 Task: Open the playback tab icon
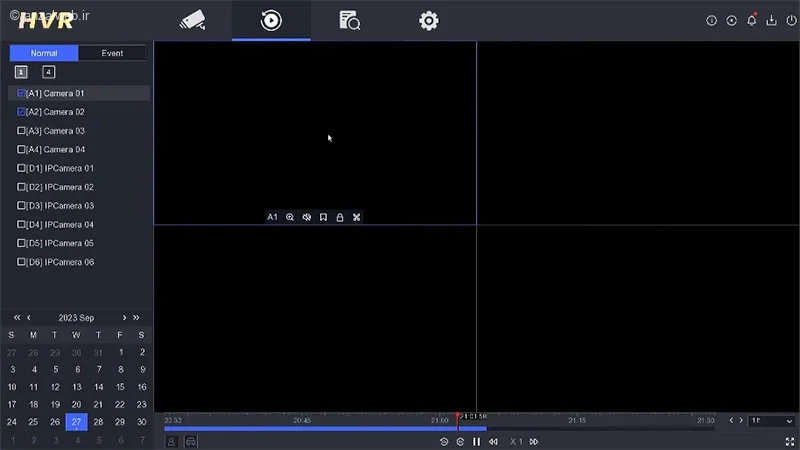[x=271, y=20]
